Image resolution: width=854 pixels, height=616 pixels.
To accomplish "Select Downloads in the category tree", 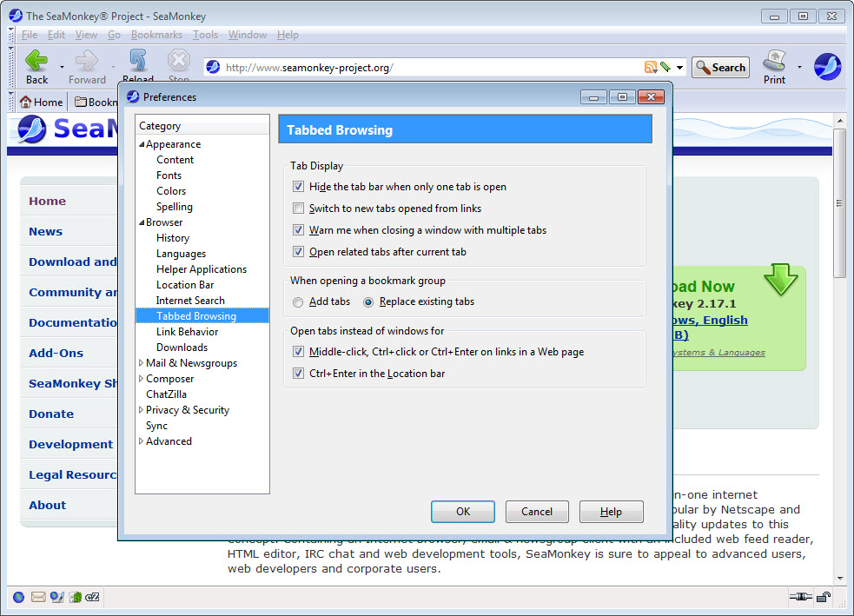I will point(182,347).
